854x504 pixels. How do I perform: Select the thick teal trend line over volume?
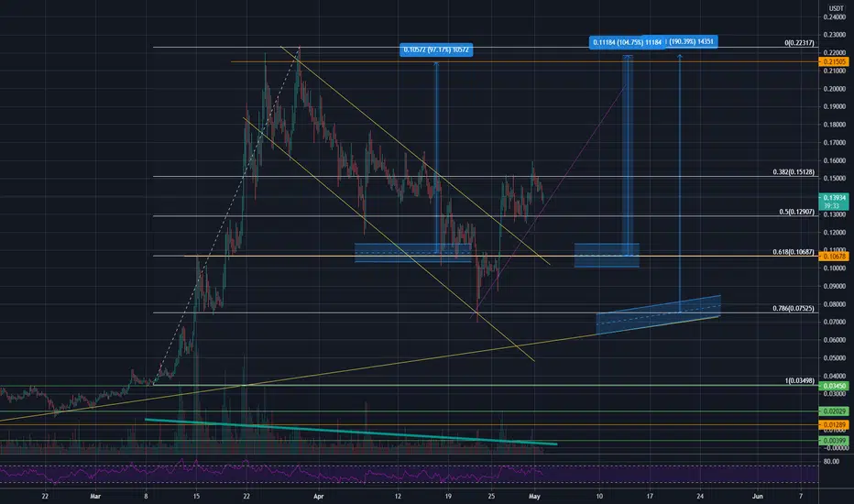351,433
